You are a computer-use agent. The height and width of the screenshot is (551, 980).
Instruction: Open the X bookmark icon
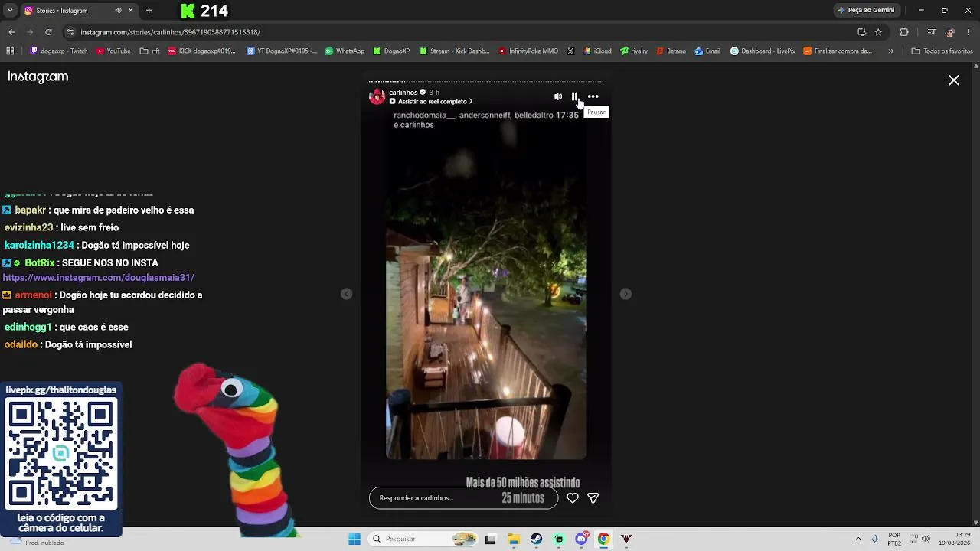(x=570, y=51)
